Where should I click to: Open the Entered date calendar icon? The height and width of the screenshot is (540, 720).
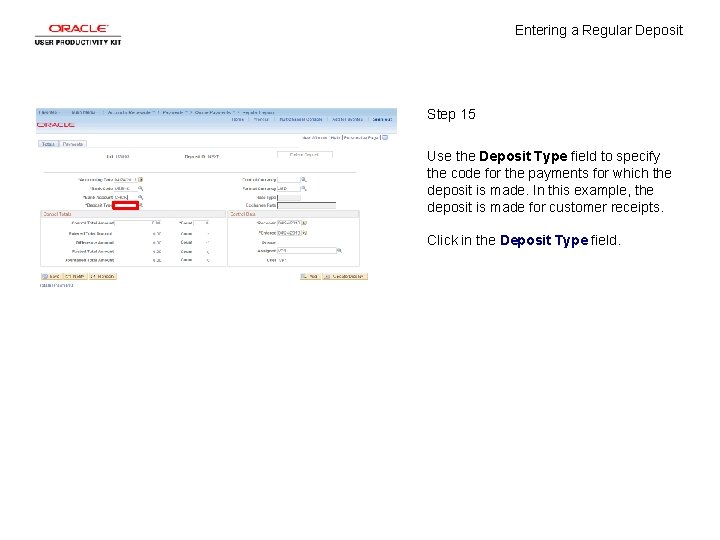(x=305, y=233)
